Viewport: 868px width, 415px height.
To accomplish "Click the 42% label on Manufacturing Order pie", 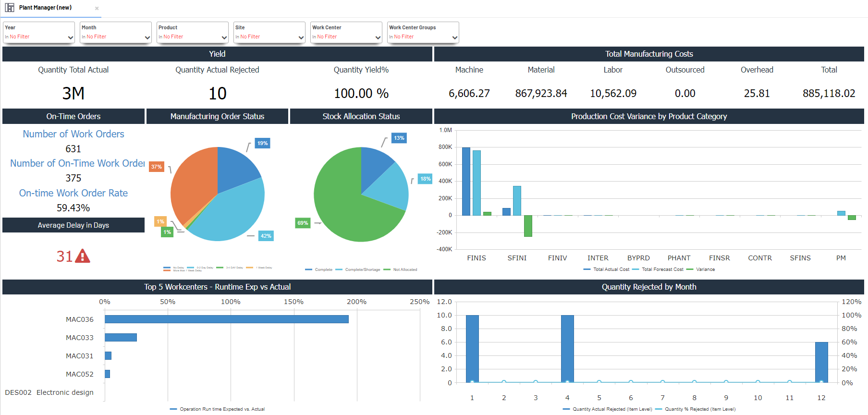I will click(x=266, y=236).
